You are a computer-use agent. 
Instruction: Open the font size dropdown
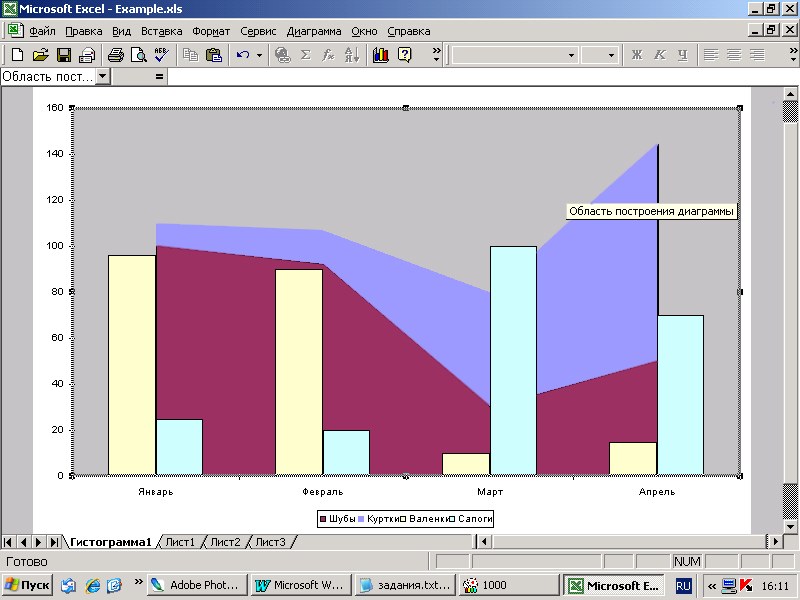click(x=611, y=55)
